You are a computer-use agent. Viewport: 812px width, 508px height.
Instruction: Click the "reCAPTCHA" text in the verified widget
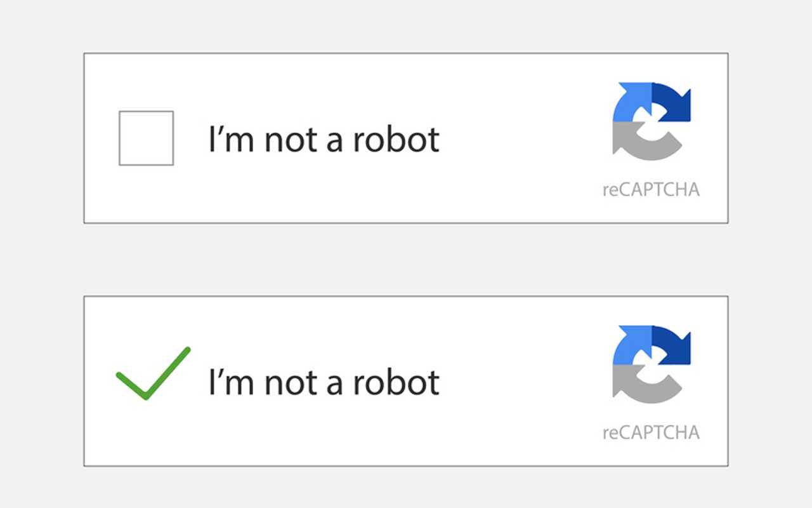click(651, 433)
